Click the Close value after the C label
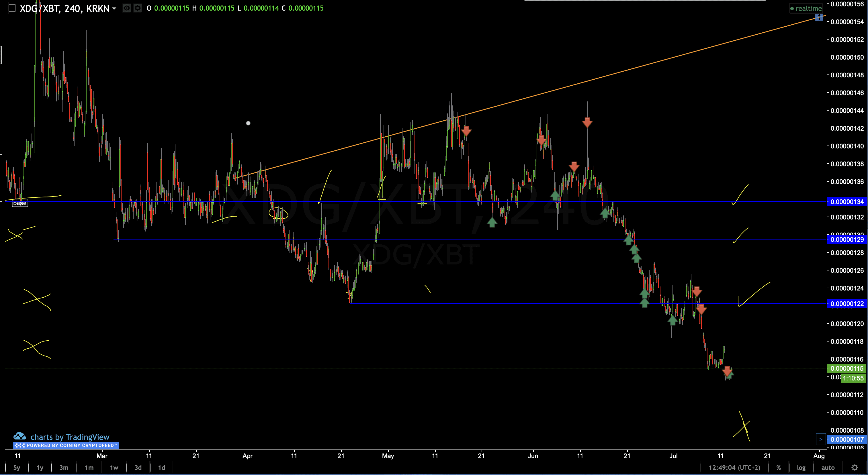The width and height of the screenshot is (868, 475). pyautogui.click(x=306, y=8)
